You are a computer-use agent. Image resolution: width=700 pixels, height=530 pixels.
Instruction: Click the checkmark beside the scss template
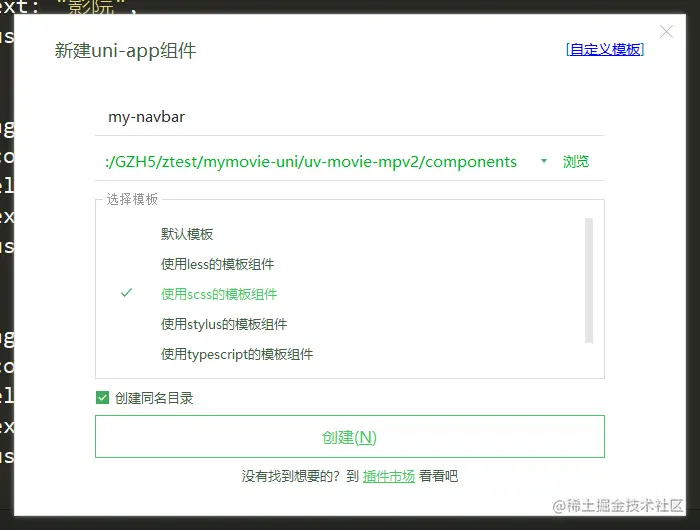click(x=126, y=293)
